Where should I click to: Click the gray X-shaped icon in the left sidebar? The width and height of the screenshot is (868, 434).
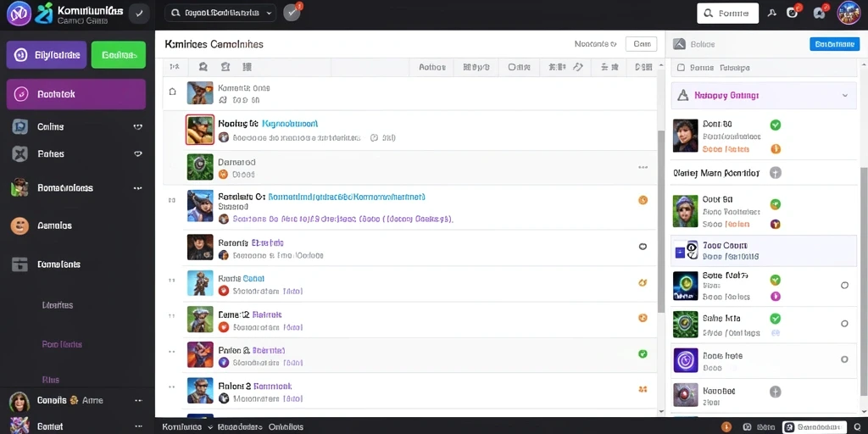[20, 154]
